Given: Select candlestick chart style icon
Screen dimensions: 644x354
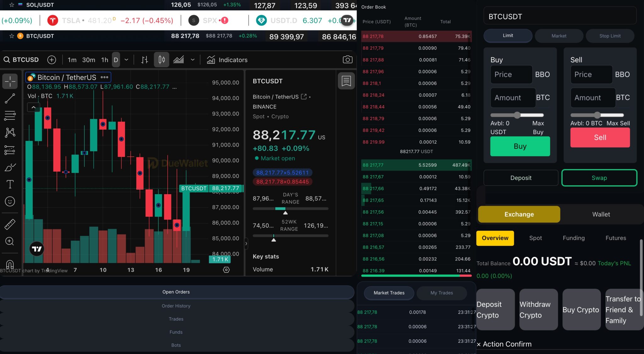Looking at the screenshot, I should (x=161, y=60).
